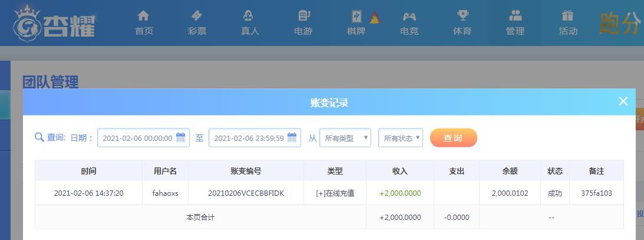Close the 账变记录 dialog

[x=623, y=101]
